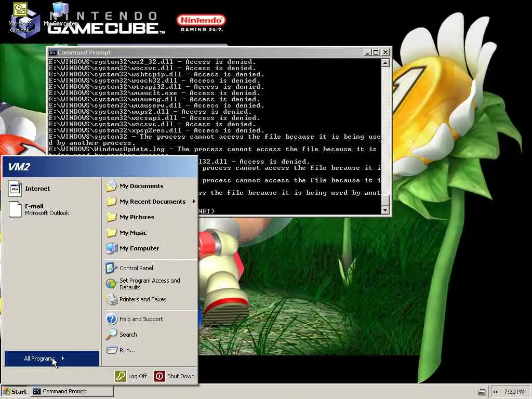532x399 pixels.
Task: Select Set Program Access and Defaults
Action: pyautogui.click(x=151, y=284)
